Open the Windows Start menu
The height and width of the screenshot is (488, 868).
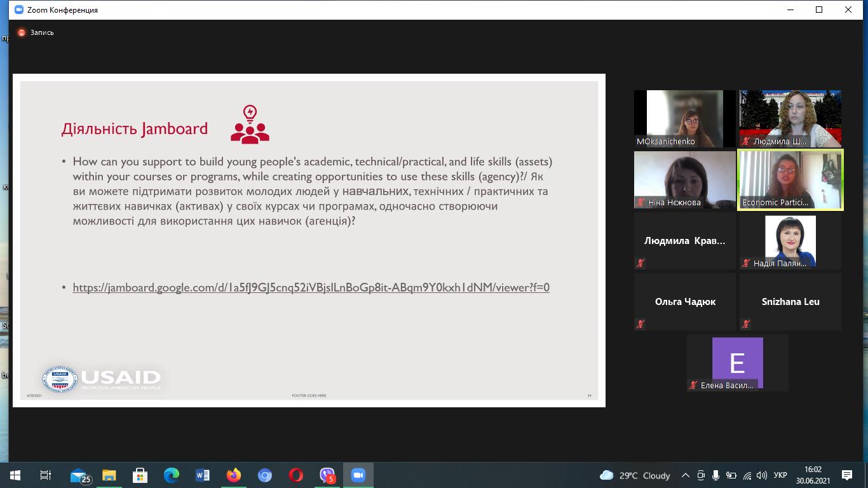15,475
